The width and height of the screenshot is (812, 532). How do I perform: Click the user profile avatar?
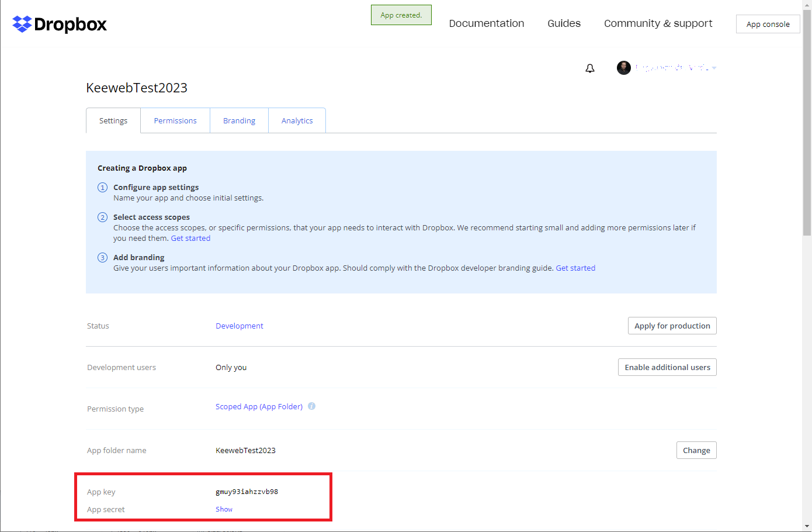(x=624, y=68)
